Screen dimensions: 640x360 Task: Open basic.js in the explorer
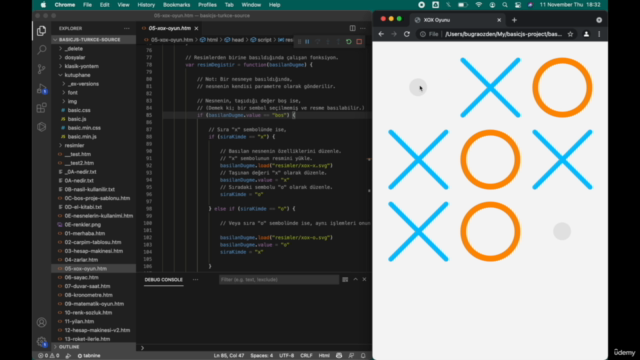pyautogui.click(x=77, y=119)
